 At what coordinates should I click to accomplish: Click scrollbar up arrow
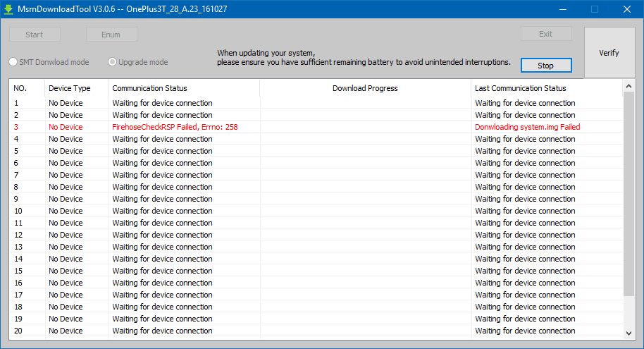pos(628,86)
